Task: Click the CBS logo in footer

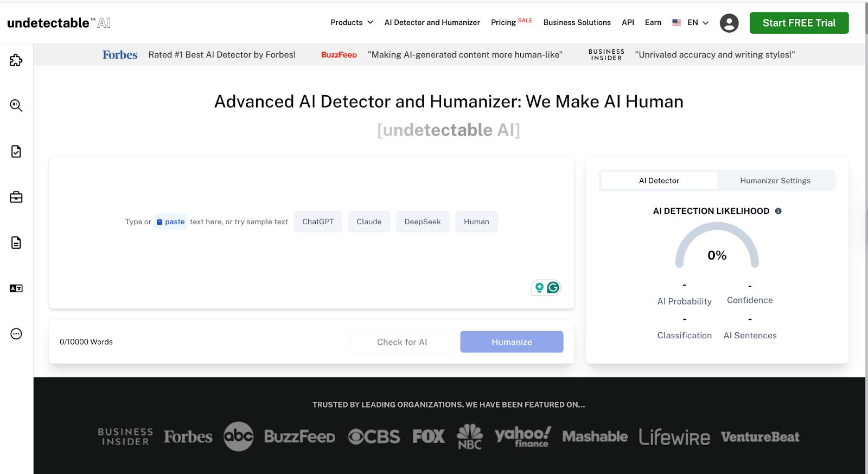Action: (374, 437)
